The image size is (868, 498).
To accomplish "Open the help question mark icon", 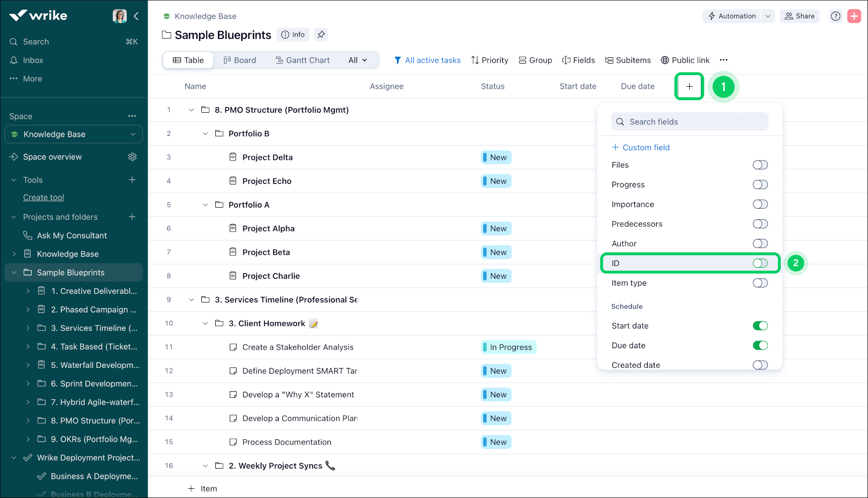I will (x=835, y=16).
